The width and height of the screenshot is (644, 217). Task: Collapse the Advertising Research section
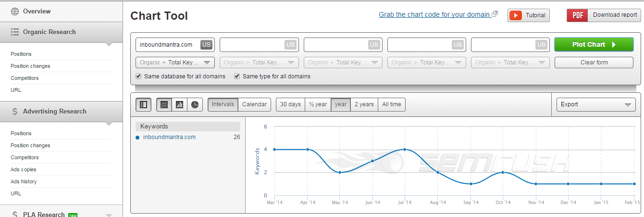(x=109, y=124)
